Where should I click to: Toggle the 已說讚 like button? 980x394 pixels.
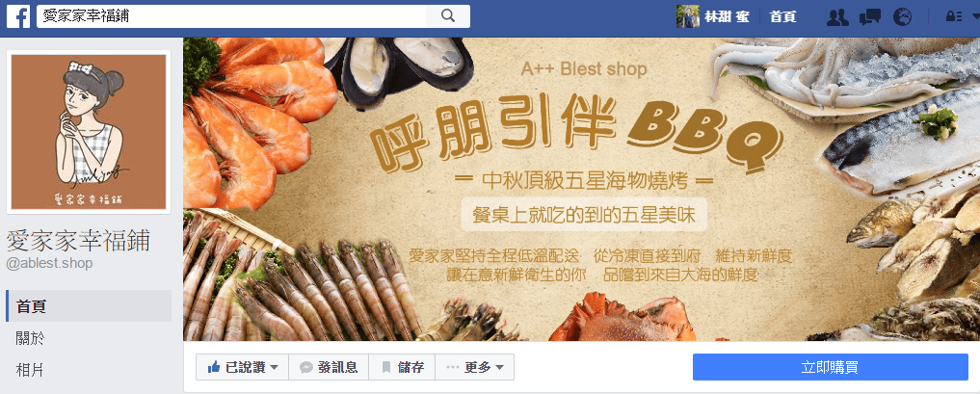pyautogui.click(x=236, y=367)
